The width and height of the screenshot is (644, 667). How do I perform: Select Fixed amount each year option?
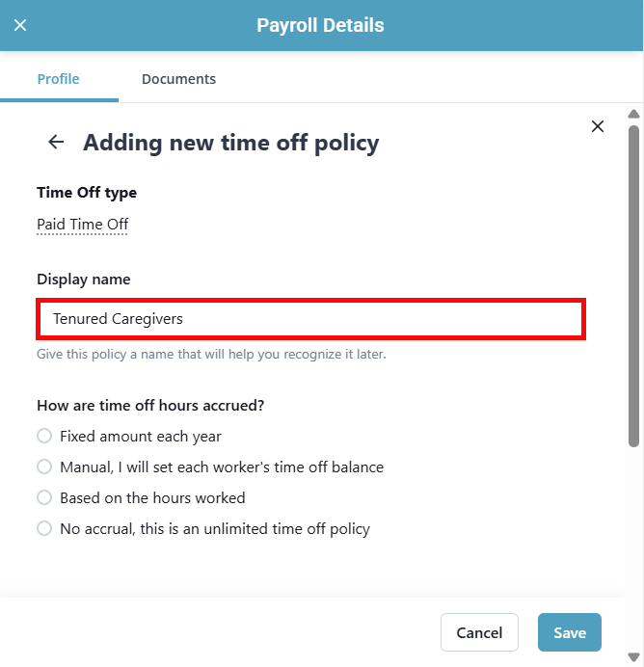[44, 437]
